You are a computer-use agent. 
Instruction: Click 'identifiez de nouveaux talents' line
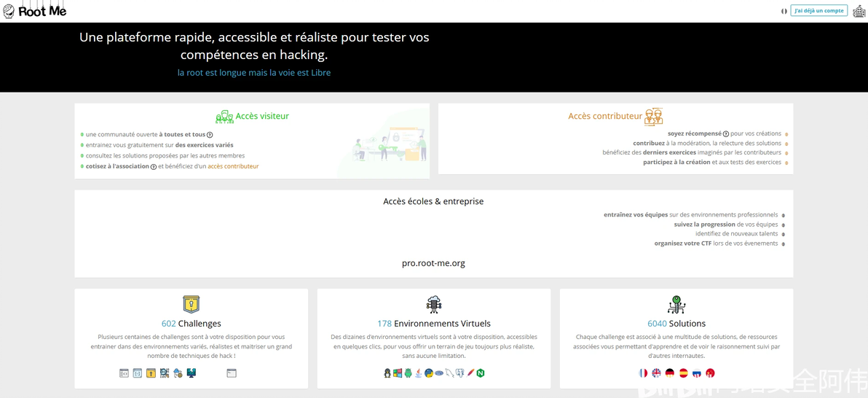[x=737, y=233]
